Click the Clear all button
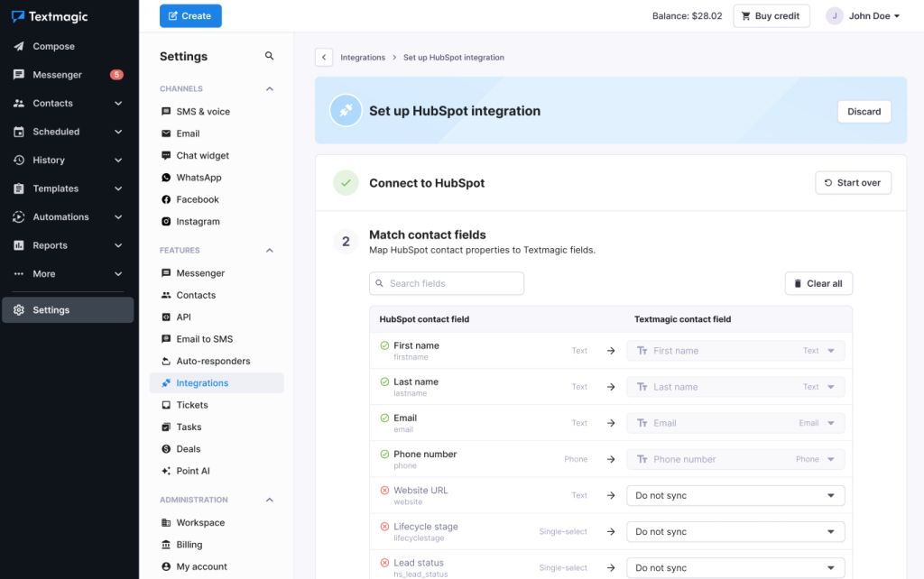Screen dimensions: 924x579 818,283
